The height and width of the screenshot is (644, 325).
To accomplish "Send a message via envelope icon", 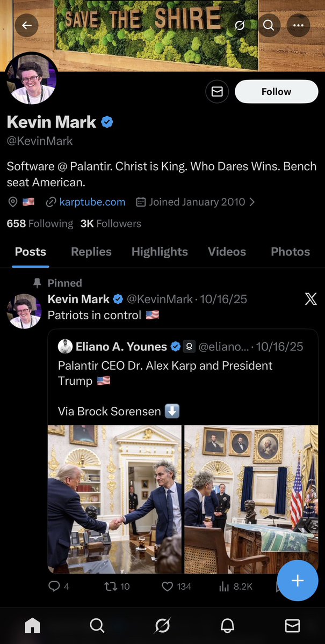I will [x=217, y=92].
